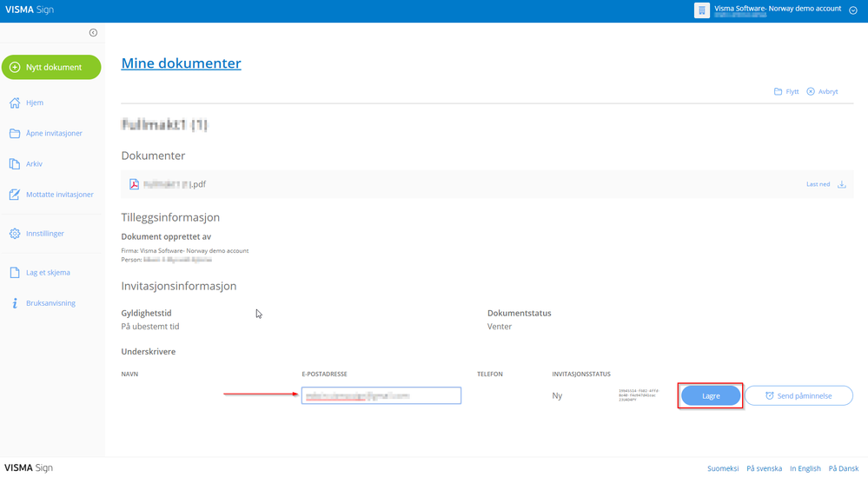Click the Last ned link
This screenshot has width=868, height=477.
tap(818, 184)
